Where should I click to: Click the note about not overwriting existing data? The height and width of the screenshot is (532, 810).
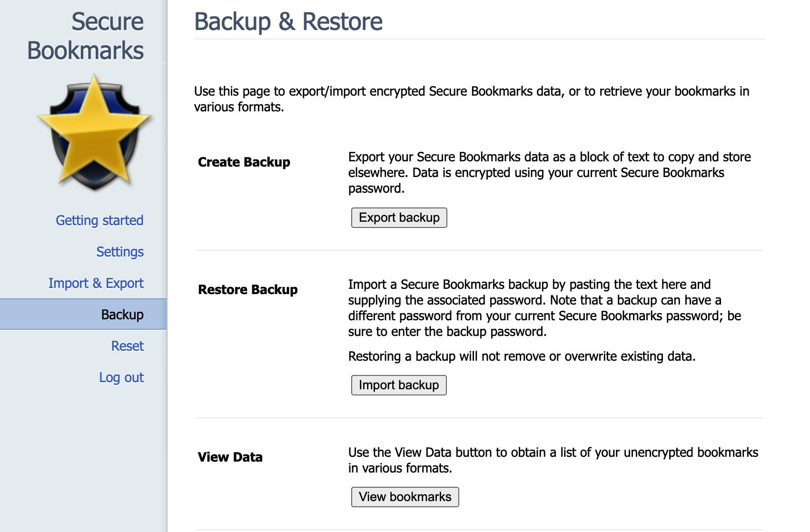click(522, 356)
